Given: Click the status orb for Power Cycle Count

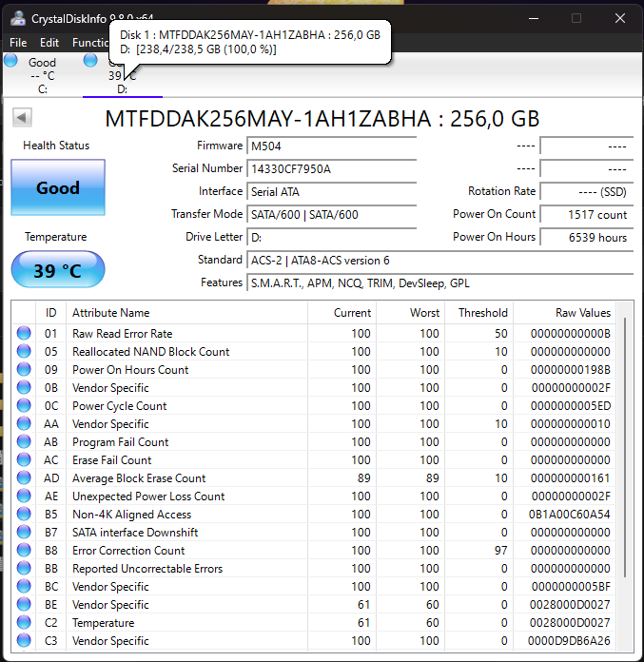Looking at the screenshot, I should coord(24,405).
